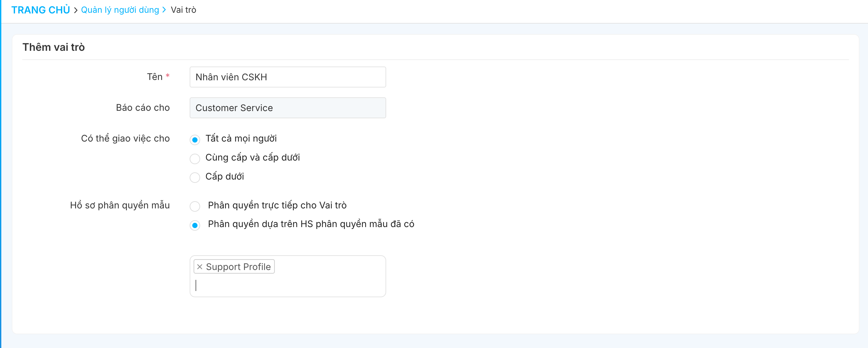Click the red required asterisk beside Tên
Image resolution: width=868 pixels, height=348 pixels.
pos(167,76)
